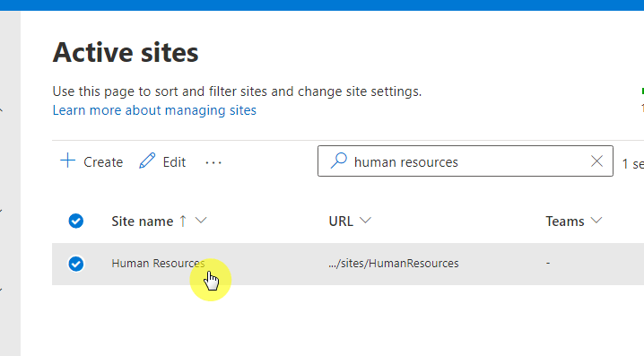Screen dimensions: 644x356
Task: Click the Edit pencil icon
Action: pyautogui.click(x=147, y=161)
